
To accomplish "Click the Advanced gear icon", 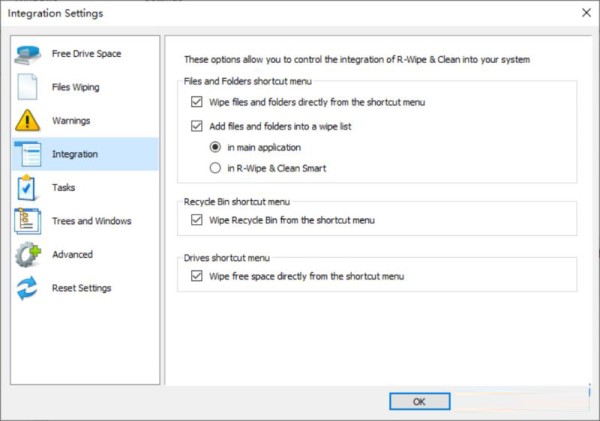I will click(x=28, y=255).
